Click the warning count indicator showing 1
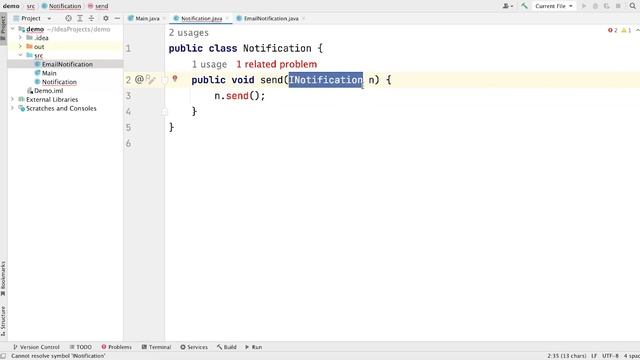Viewport: 640px width, 360px height. pyautogui.click(x=626, y=30)
